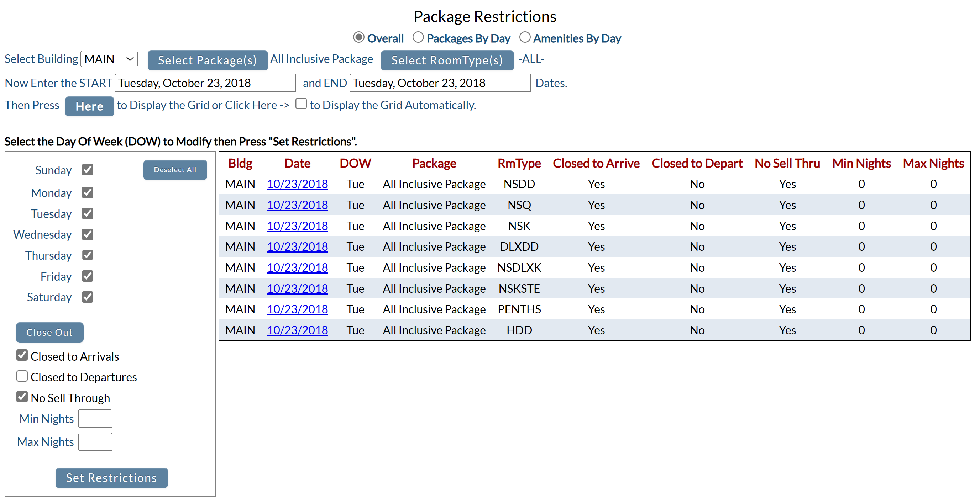Viewport: 980px width, 504px height.
Task: Click the Max Nights table column header
Action: click(x=933, y=163)
